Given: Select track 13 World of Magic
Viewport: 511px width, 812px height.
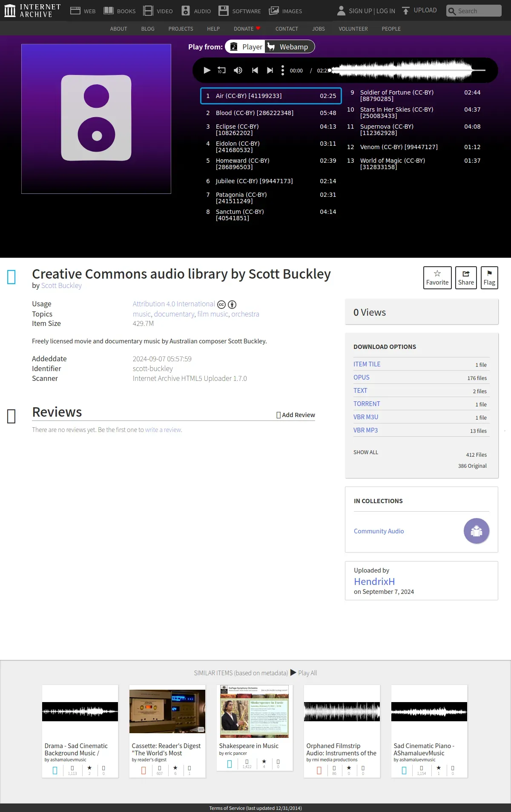Looking at the screenshot, I should click(413, 164).
